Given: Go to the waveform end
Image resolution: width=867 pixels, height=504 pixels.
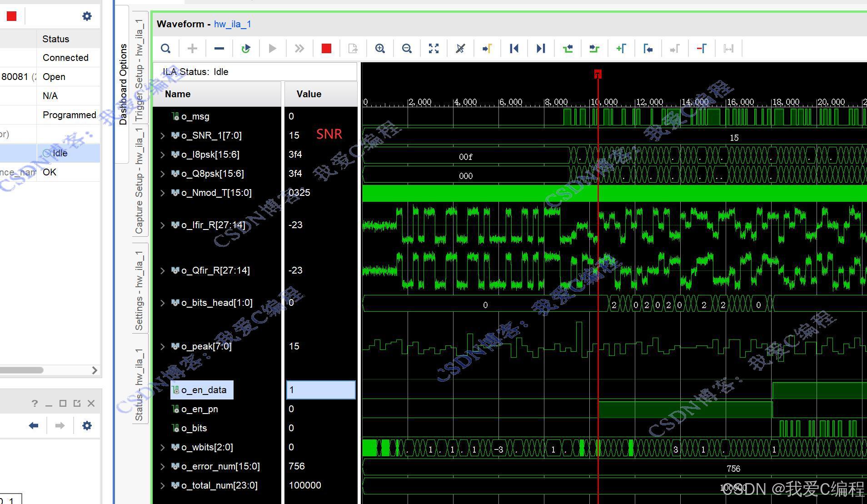Looking at the screenshot, I should pos(541,49).
